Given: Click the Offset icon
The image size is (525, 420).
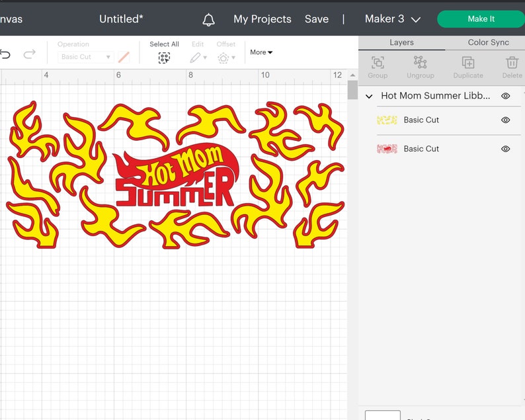Looking at the screenshot, I should pyautogui.click(x=223, y=58).
